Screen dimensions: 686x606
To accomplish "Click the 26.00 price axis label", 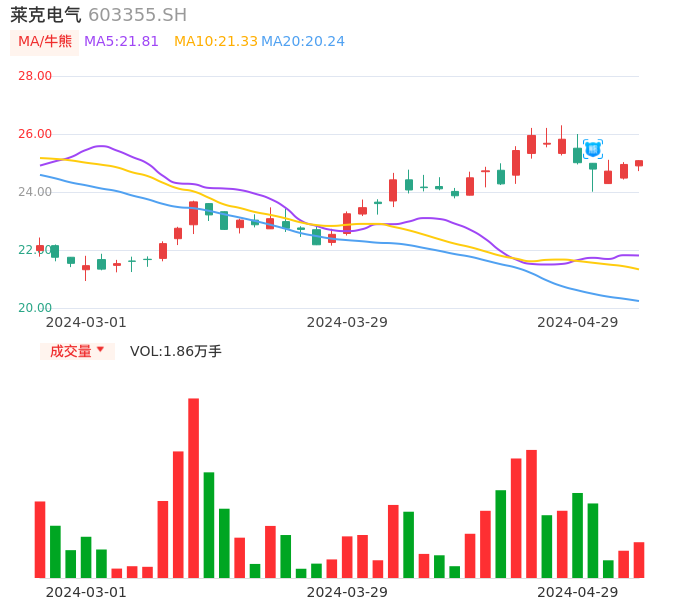I will (35, 134).
